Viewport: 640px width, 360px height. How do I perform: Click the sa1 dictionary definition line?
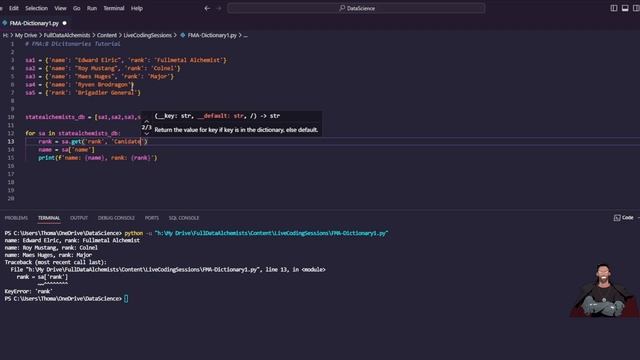126,60
